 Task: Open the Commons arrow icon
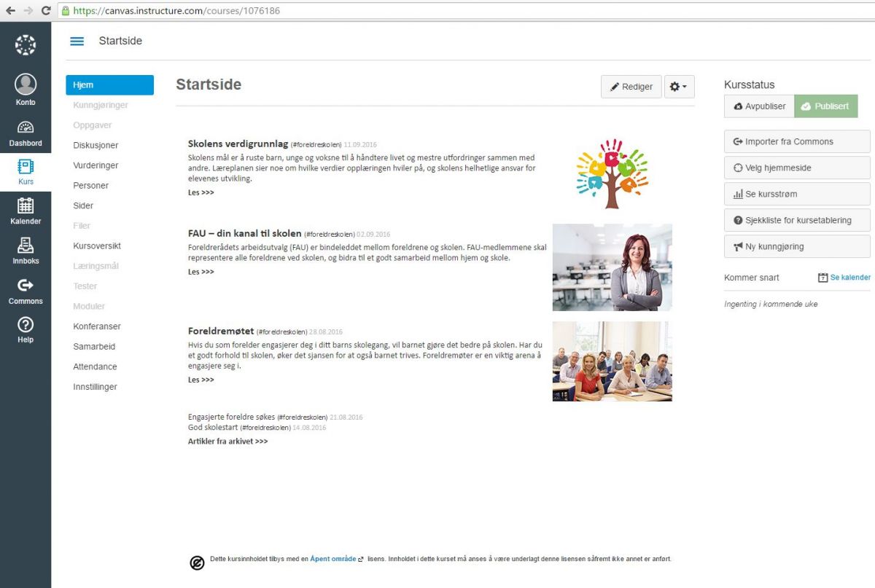[26, 286]
